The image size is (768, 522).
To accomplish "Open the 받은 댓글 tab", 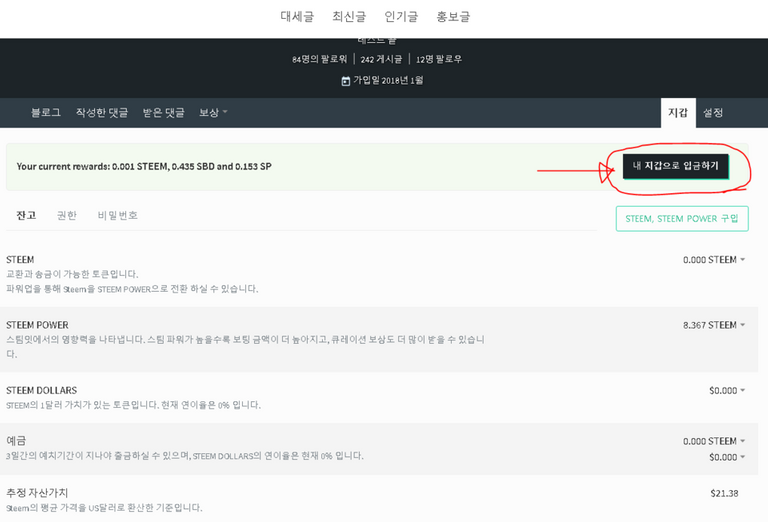I will tap(164, 113).
